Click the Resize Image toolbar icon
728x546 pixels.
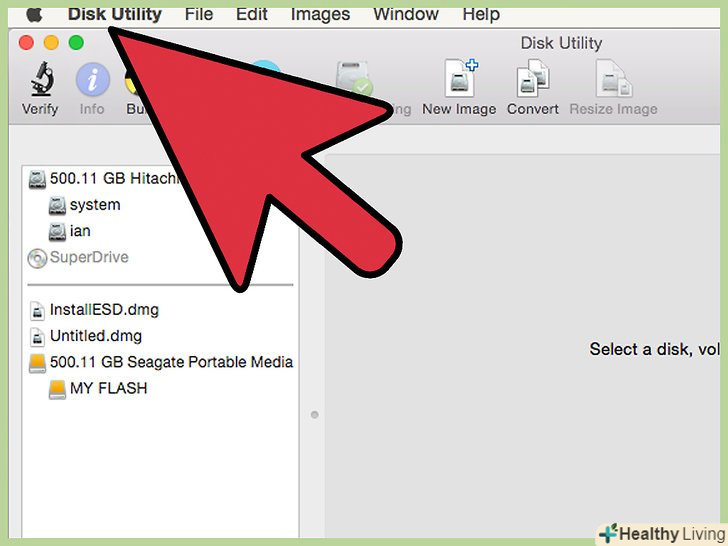point(614,78)
